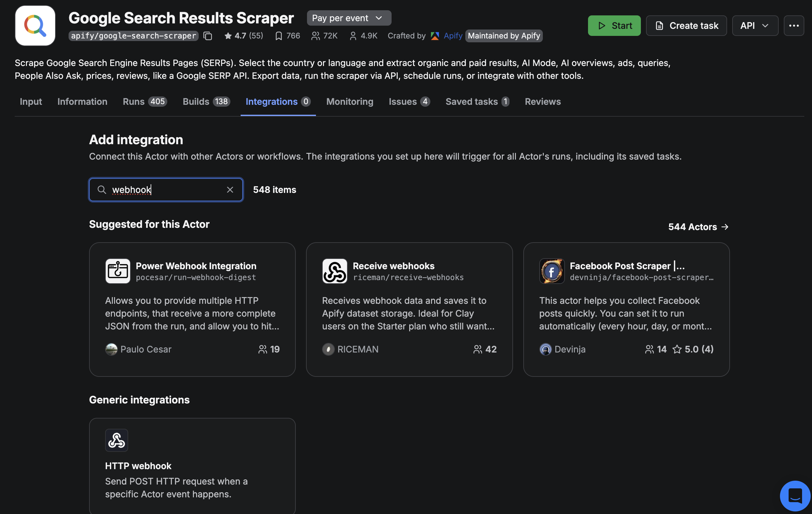Click Paulo Cesar's avatar
This screenshot has height=514, width=812.
(x=111, y=349)
